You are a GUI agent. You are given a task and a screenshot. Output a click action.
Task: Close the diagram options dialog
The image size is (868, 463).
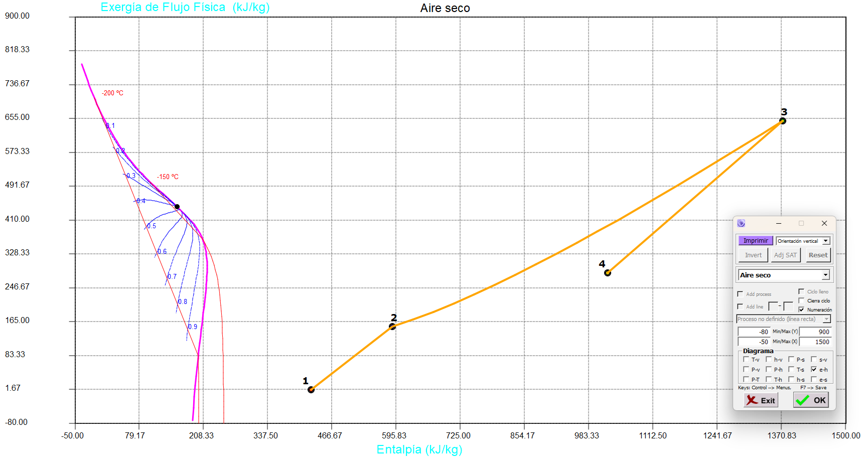tap(824, 223)
